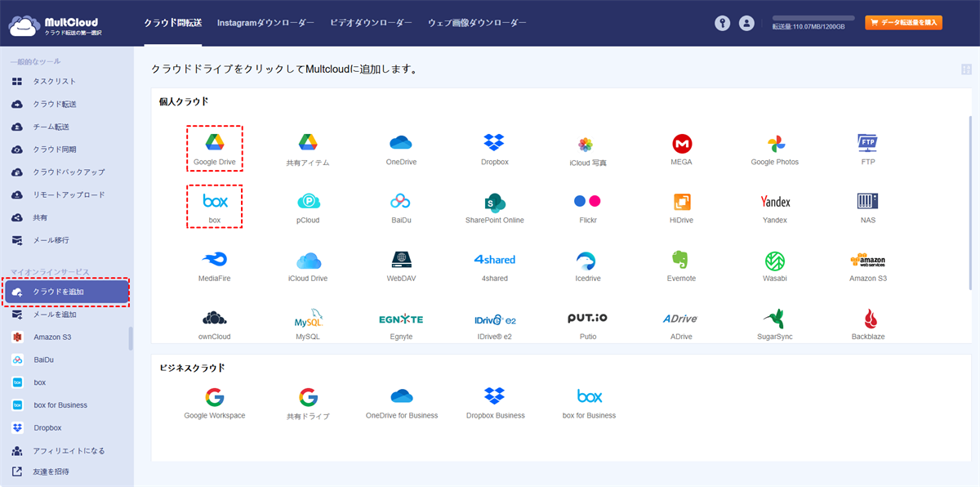The height and width of the screenshot is (487, 980).
Task: Add box personal cloud
Action: 214,207
